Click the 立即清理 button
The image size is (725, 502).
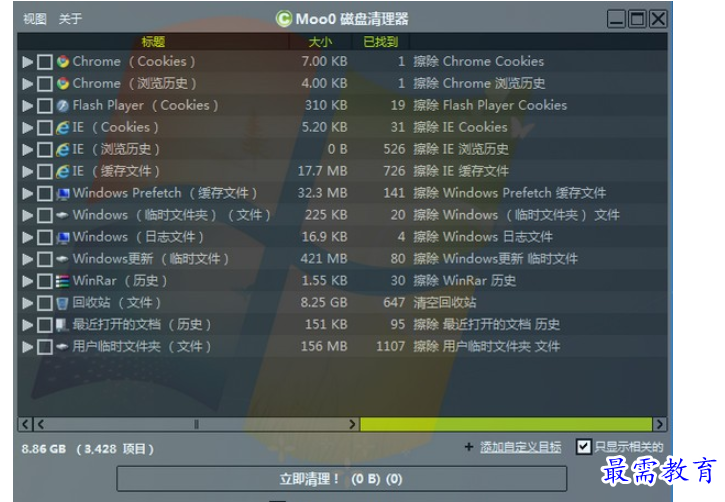pos(342,479)
